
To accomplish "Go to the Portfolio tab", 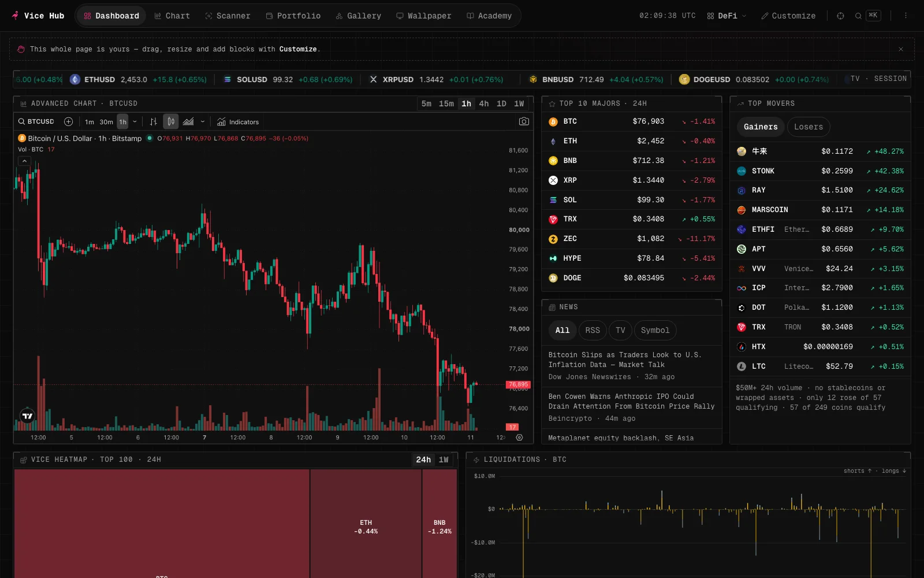I will (x=293, y=16).
